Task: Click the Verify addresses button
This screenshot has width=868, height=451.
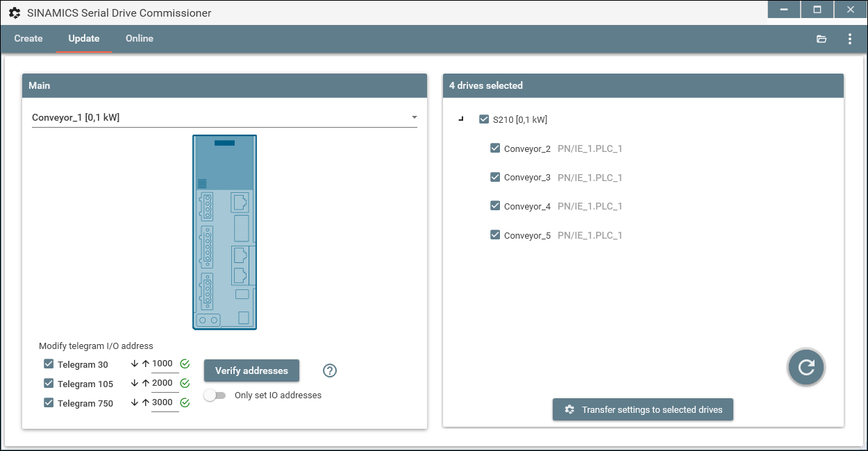Action: pyautogui.click(x=251, y=371)
